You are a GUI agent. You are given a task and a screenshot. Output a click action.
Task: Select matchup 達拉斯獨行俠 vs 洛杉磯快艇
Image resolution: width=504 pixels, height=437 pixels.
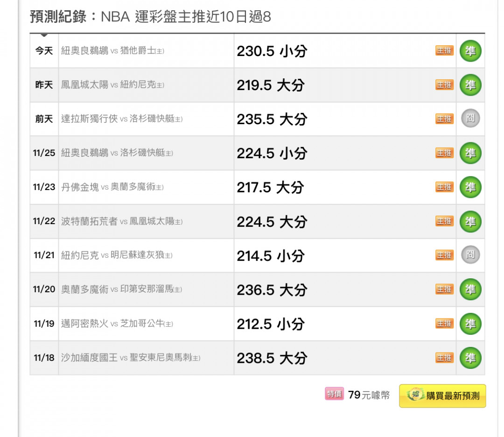[122, 119]
